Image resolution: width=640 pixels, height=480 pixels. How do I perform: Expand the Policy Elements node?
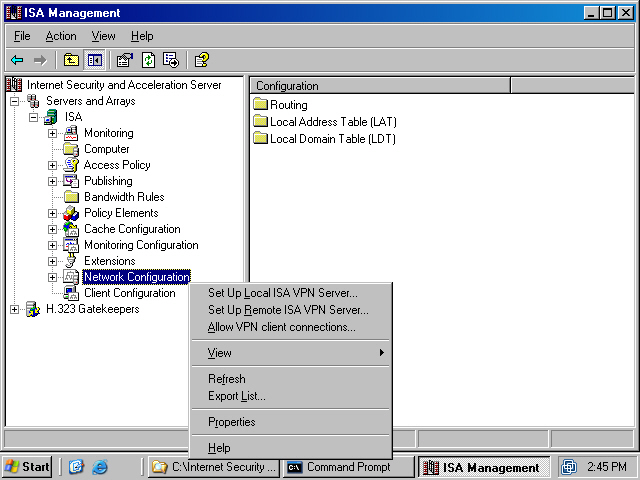click(52, 213)
